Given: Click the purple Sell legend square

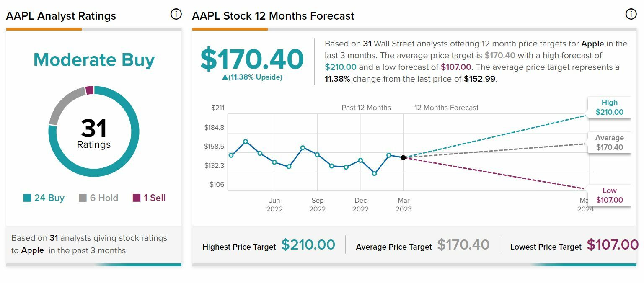Looking at the screenshot, I should coord(137,198).
